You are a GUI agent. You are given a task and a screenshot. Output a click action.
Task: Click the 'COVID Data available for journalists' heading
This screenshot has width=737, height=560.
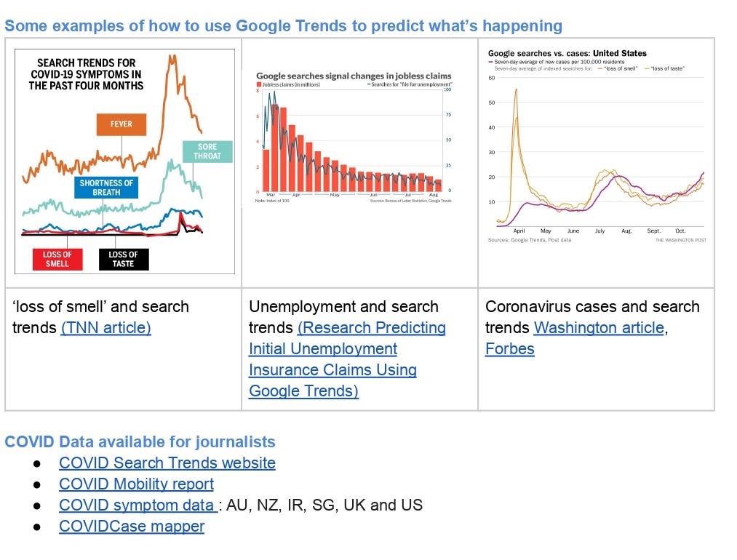tap(140, 441)
